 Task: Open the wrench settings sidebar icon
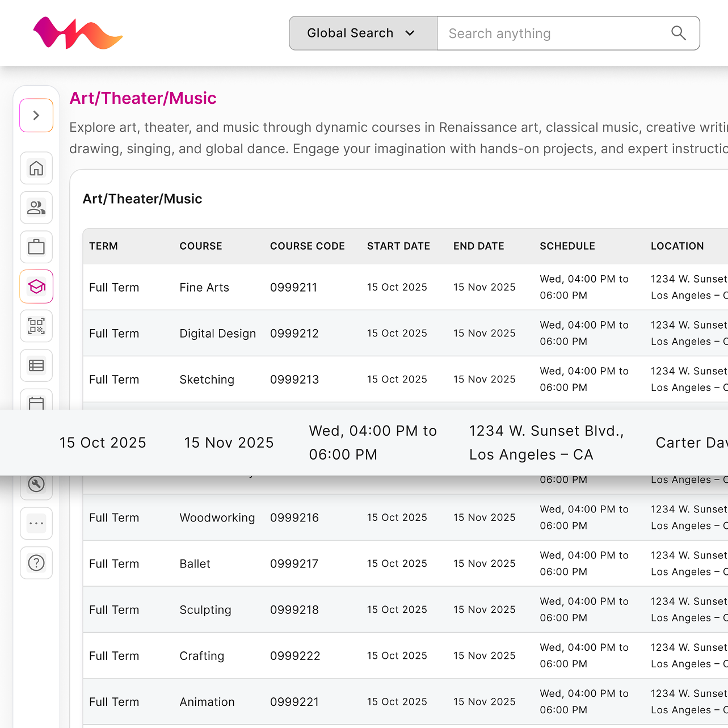pos(36,484)
